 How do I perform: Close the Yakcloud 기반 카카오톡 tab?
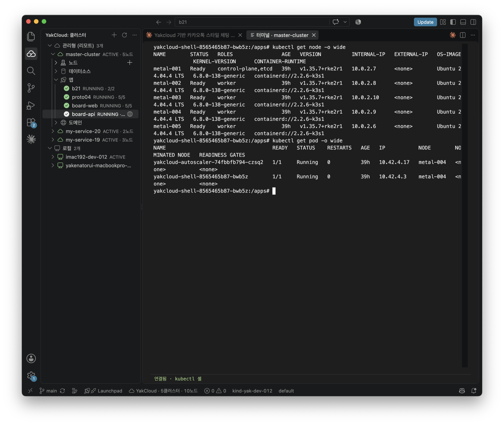(x=240, y=35)
